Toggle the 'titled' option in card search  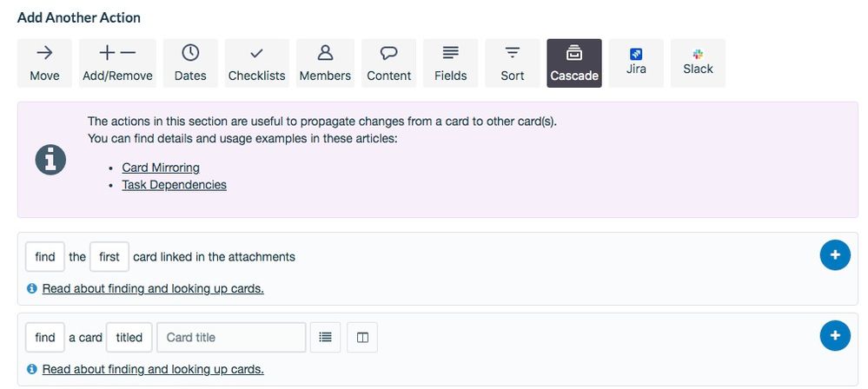click(x=129, y=338)
